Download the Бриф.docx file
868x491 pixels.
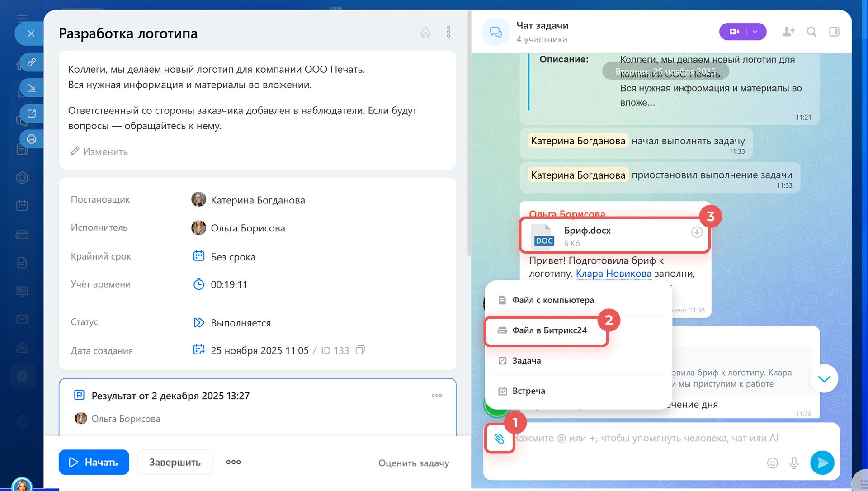pos(696,232)
